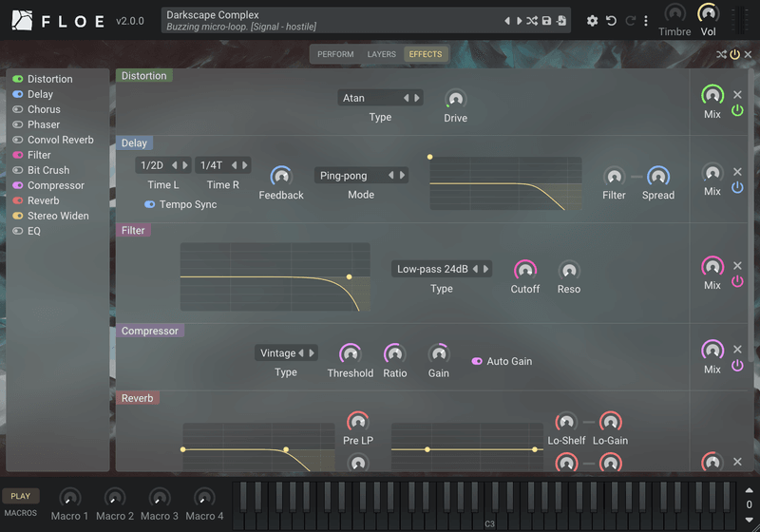Switch to the LAYERS tab
This screenshot has width=760, height=532.
382,54
